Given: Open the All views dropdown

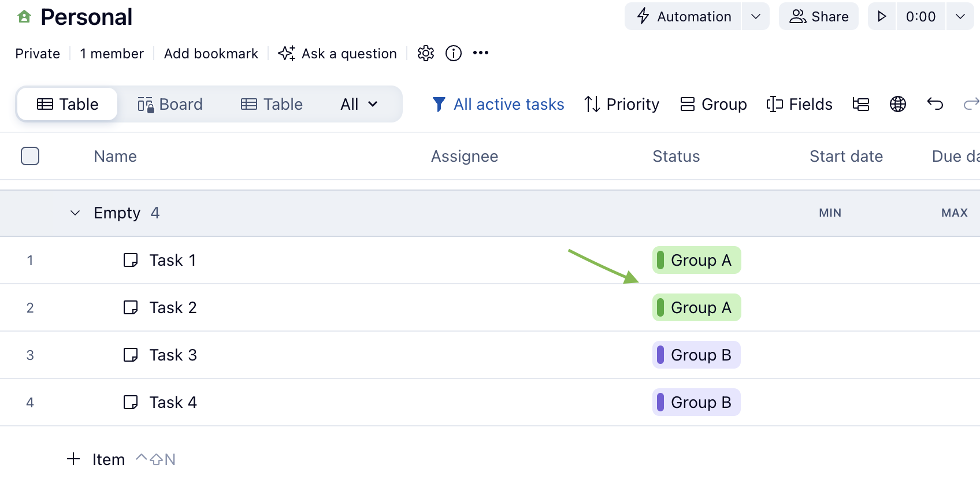Looking at the screenshot, I should [359, 104].
